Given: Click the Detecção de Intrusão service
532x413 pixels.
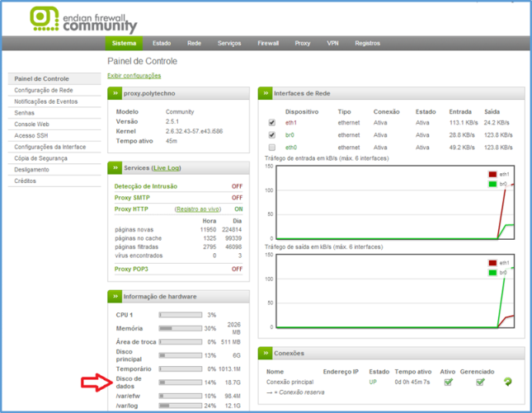Looking at the screenshot, I should click(146, 186).
